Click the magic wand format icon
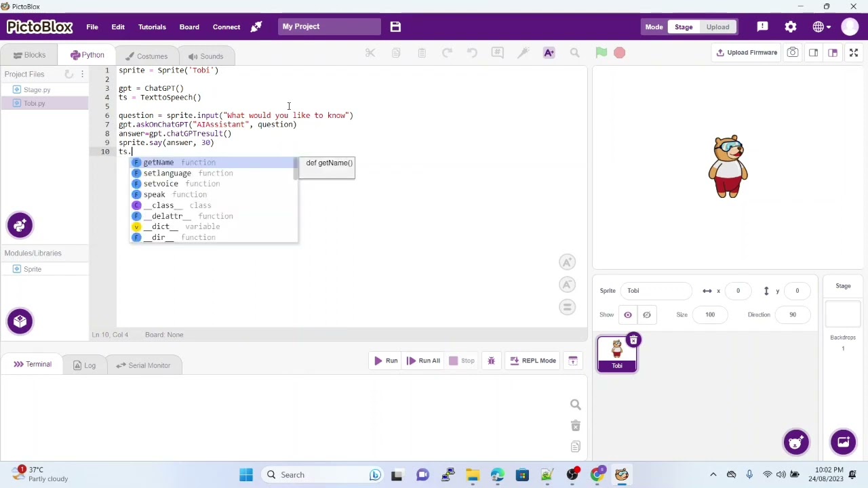 point(524,53)
